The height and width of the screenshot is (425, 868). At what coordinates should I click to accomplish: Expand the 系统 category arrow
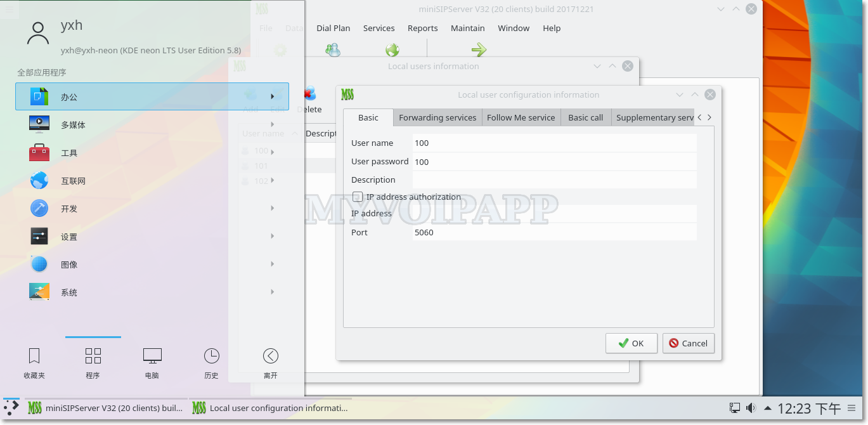tap(273, 292)
